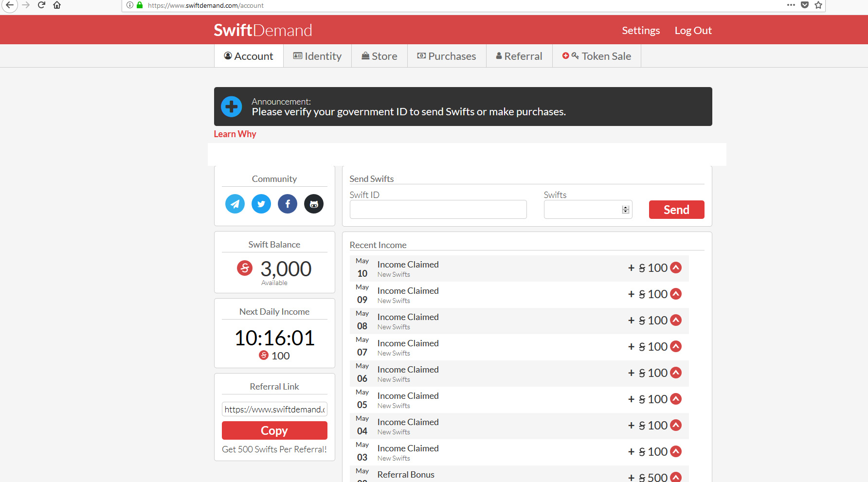868x482 pixels.
Task: Open Settings in the header
Action: 641,30
